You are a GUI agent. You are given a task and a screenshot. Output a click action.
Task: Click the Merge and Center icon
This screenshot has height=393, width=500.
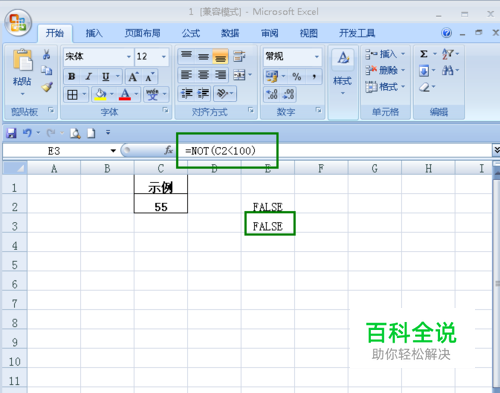tap(239, 75)
